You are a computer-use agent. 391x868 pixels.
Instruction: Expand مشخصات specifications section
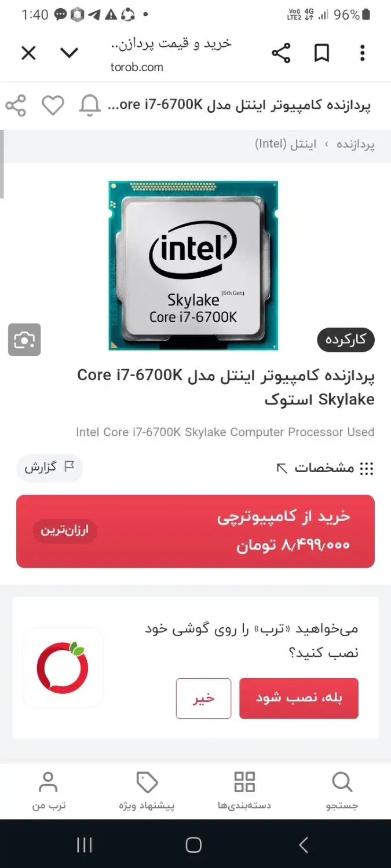click(325, 468)
